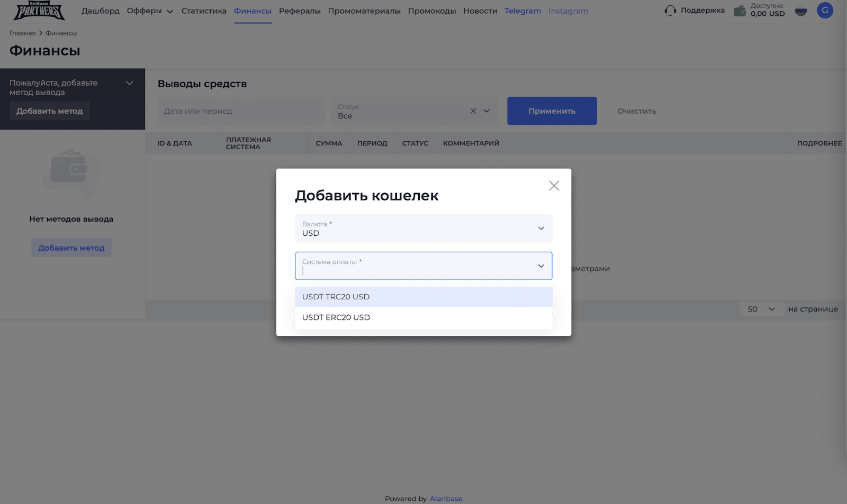847x504 pixels.
Task: Collapse the withdrawal method sidebar panel chevron
Action: pos(130,83)
